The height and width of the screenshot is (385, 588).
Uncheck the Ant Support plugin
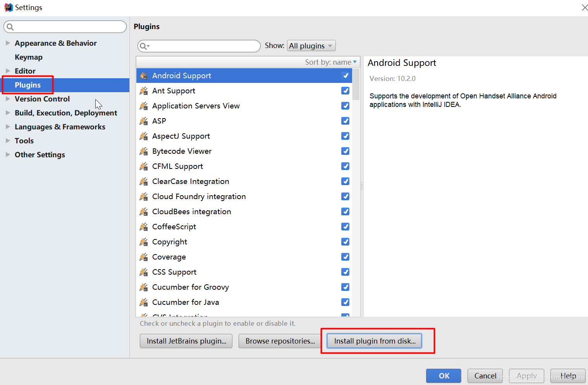[346, 91]
